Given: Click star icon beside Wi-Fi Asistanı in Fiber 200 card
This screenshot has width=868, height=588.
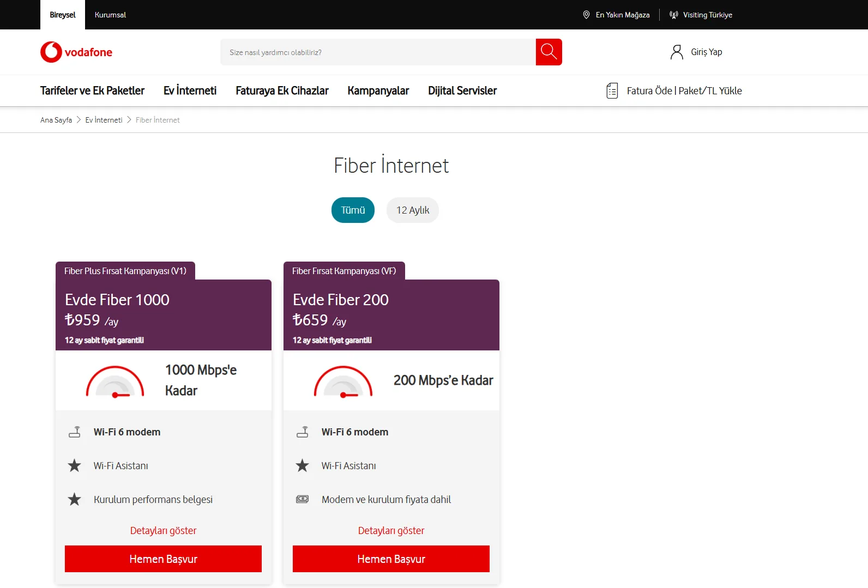Looking at the screenshot, I should click(303, 465).
